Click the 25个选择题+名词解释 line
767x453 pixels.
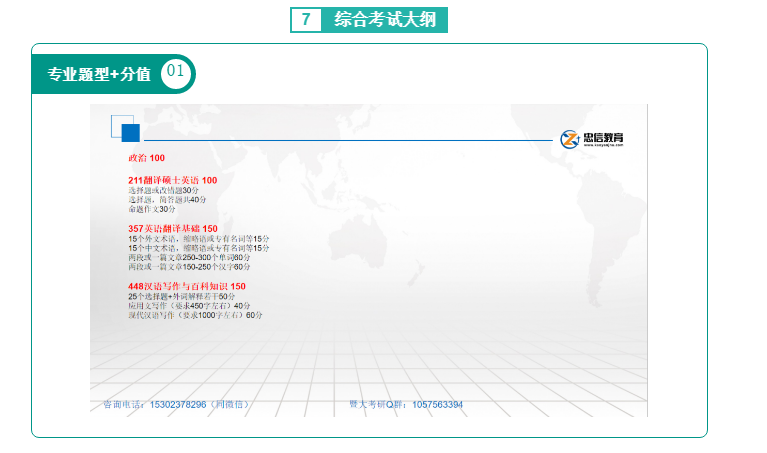[181, 297]
